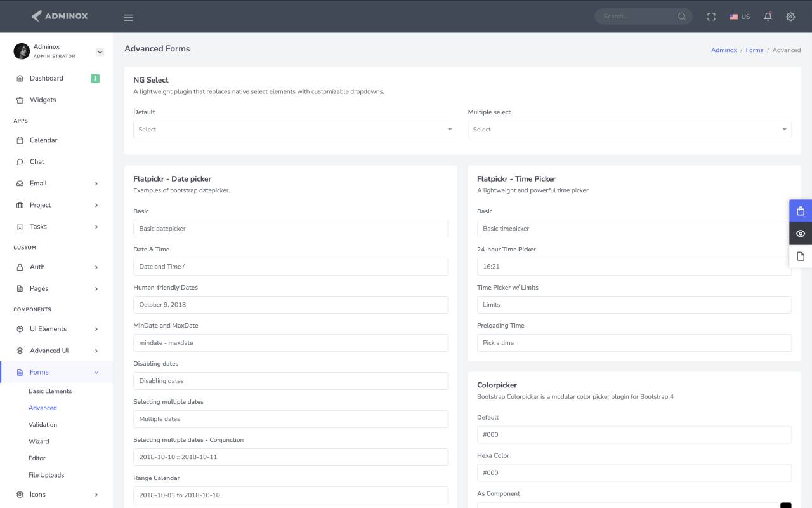Click the Advanced UI layers icon

pos(20,351)
